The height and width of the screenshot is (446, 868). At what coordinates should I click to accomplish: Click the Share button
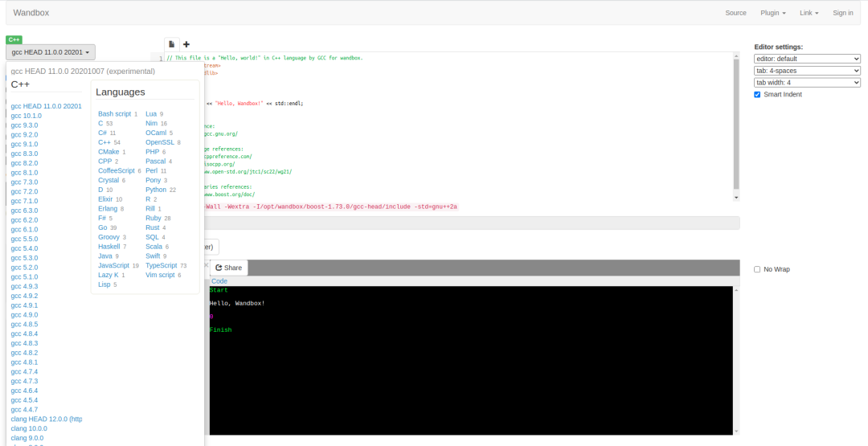pos(229,268)
